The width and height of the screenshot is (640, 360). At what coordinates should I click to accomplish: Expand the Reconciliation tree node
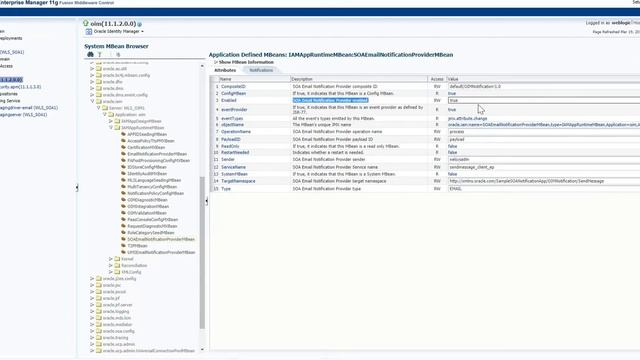[111, 265]
